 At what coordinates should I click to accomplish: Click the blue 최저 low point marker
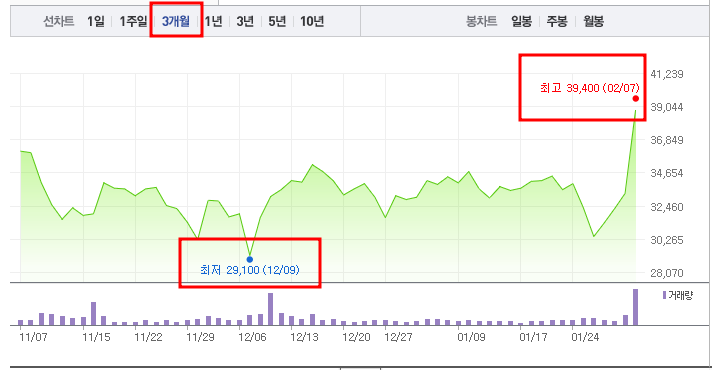[x=250, y=260]
